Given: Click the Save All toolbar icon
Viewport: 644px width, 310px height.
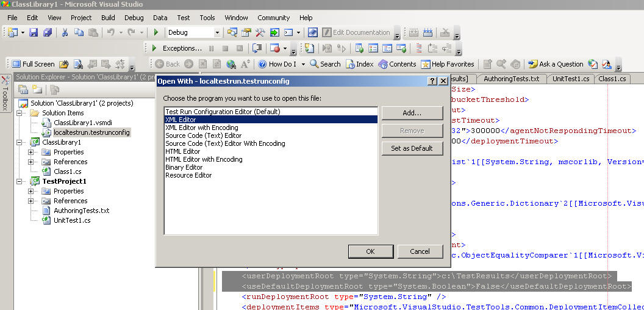Looking at the screenshot, I should click(x=47, y=32).
